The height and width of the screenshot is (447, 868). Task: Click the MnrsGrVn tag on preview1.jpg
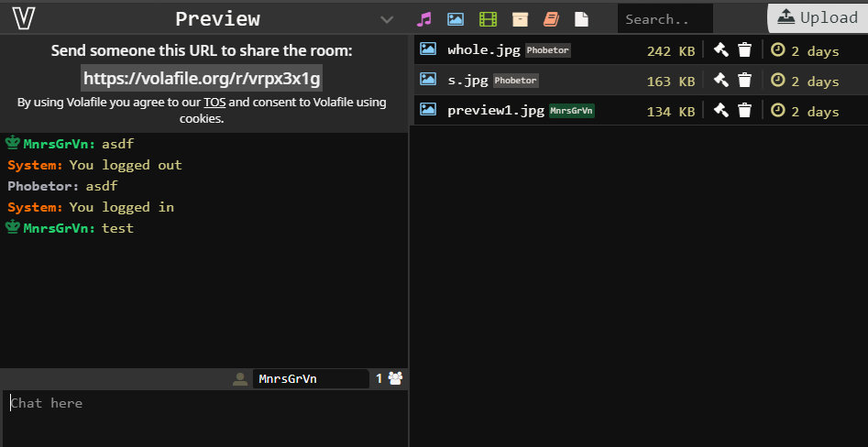(x=572, y=111)
